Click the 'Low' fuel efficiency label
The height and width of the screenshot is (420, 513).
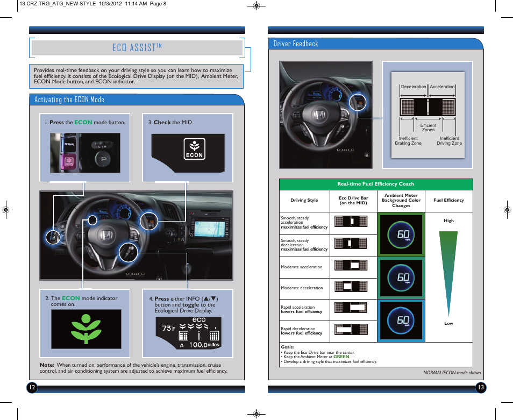tap(448, 323)
